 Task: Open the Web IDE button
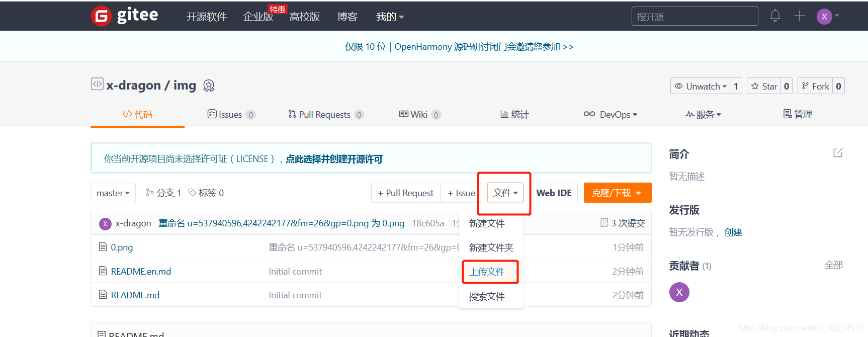(554, 193)
